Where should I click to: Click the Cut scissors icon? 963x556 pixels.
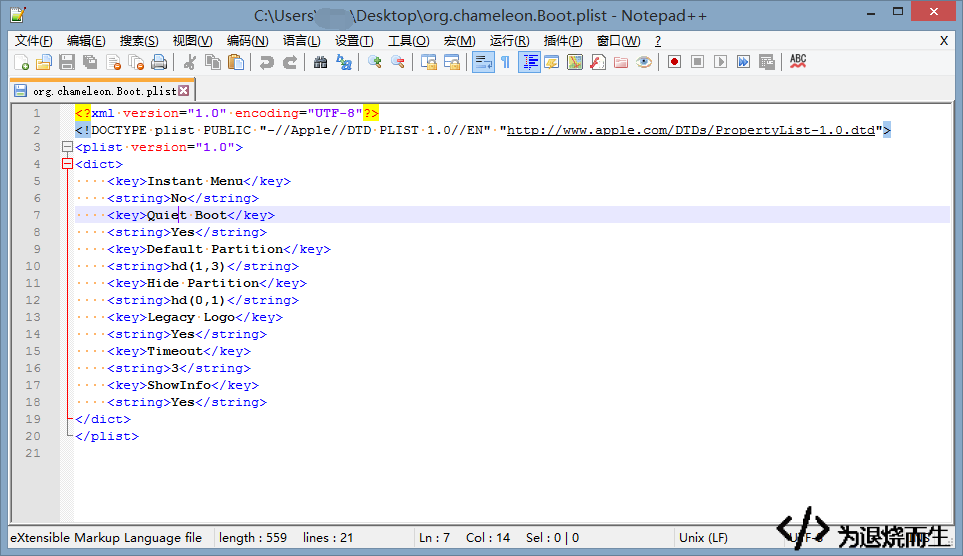click(190, 62)
